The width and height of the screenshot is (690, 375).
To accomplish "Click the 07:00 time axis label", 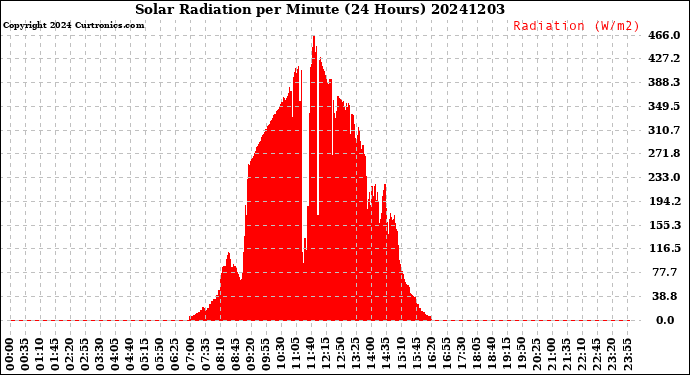I will (191, 354).
